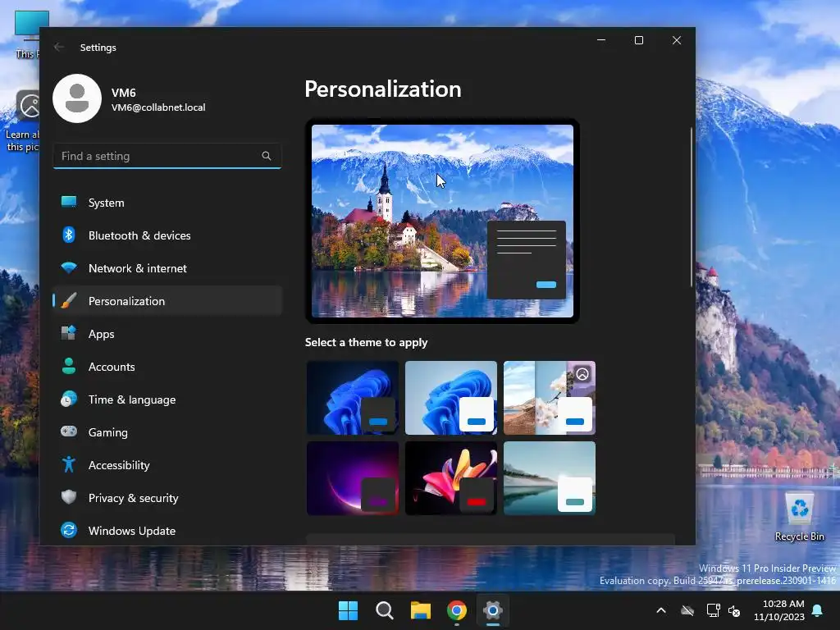
Task: Click the network display icon in tray
Action: [x=713, y=610]
